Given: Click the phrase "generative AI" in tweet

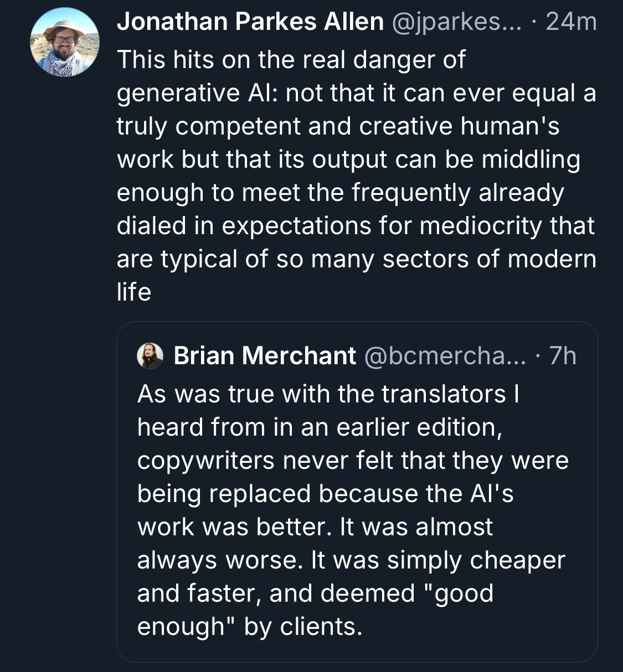Looking at the screenshot, I should point(198,93).
